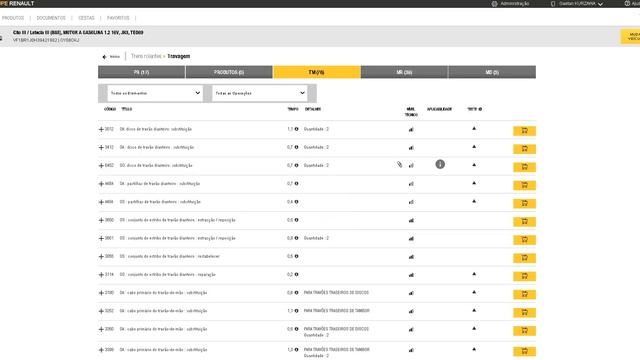Open the PRODUTOS top menu
640x360 pixels.
[x=13, y=18]
